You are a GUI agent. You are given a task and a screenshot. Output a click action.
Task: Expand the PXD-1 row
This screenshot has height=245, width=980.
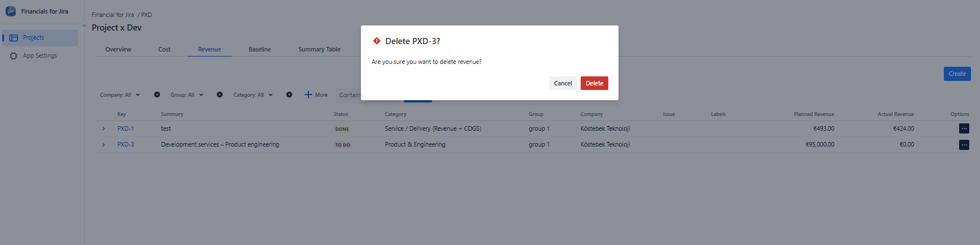103,129
